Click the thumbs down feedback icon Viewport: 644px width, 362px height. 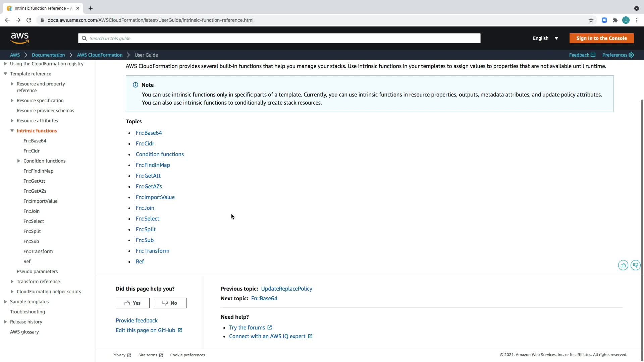635,265
